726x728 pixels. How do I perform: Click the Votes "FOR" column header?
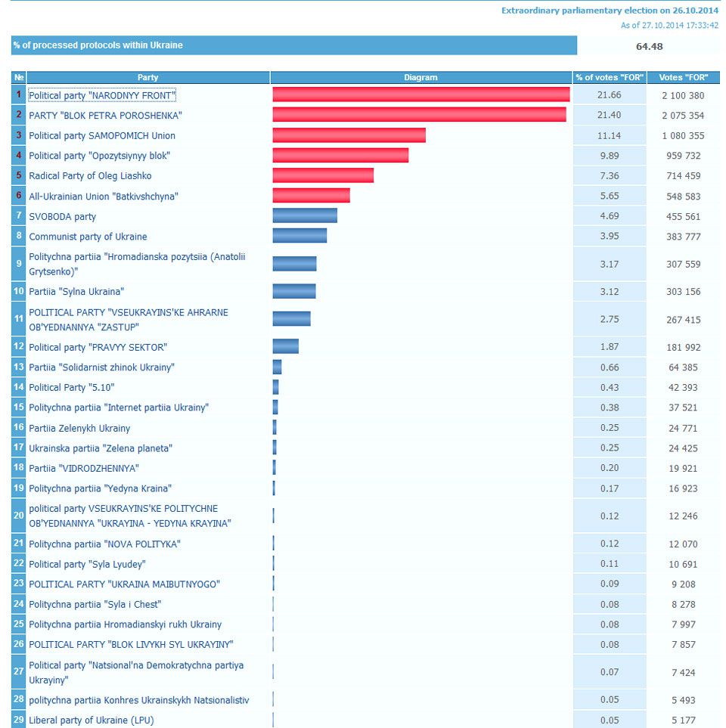(683, 77)
